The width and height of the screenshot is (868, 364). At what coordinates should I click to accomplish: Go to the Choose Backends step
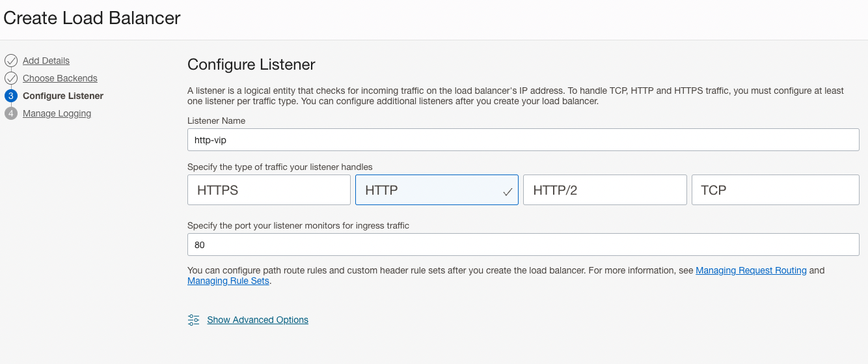point(60,78)
